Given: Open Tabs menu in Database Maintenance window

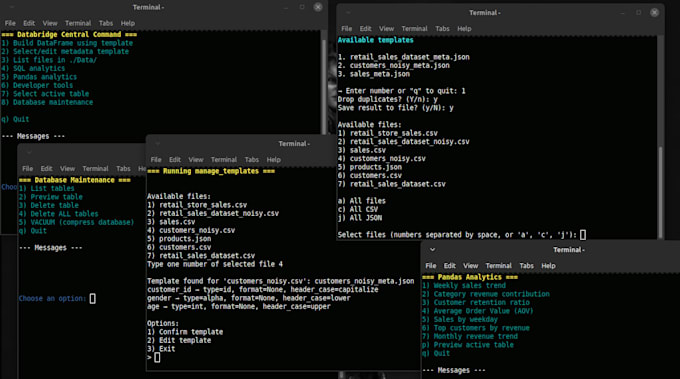Looking at the screenshot, I should [x=123, y=168].
